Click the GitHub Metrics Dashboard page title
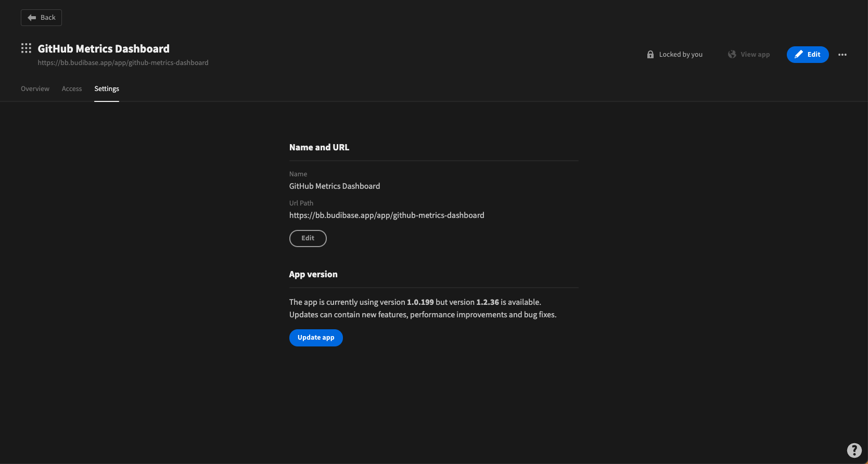 (104, 49)
